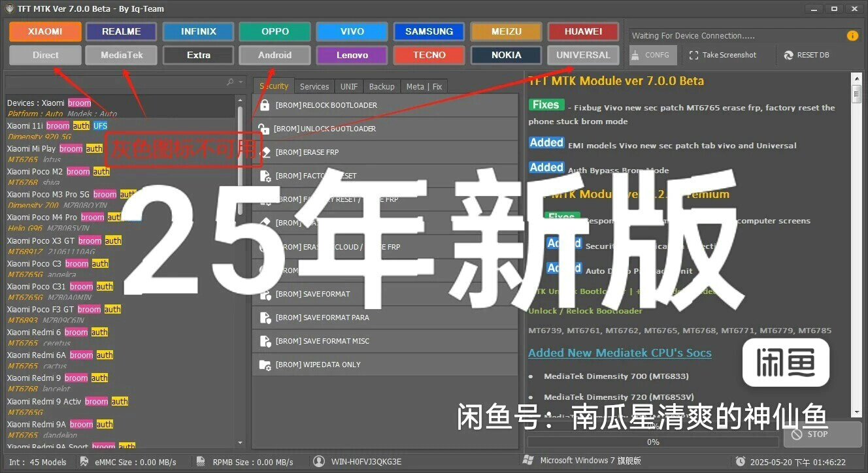The width and height of the screenshot is (868, 473).
Task: Click the clock icon beside the date
Action: 740,461
